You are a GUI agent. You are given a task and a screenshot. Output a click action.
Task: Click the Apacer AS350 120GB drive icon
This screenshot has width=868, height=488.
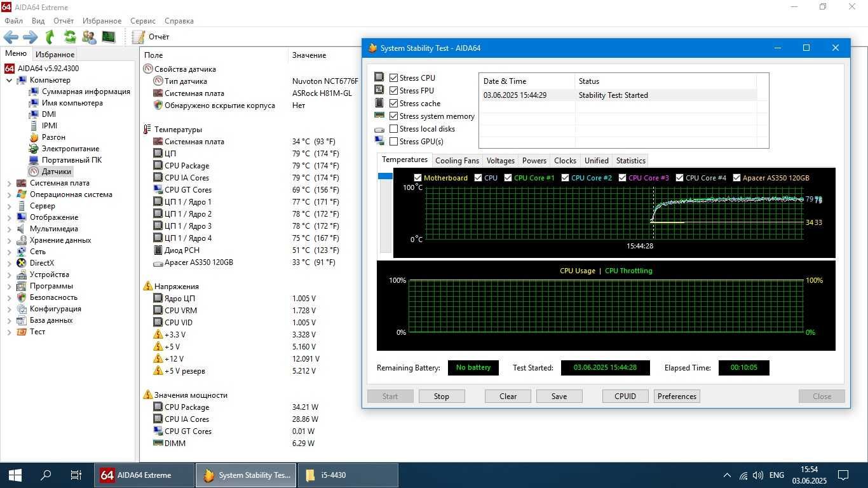coord(158,262)
